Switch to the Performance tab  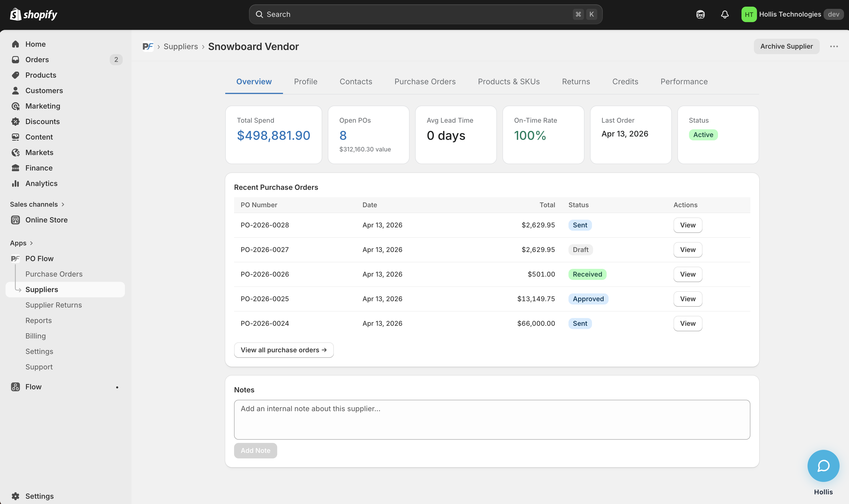(x=684, y=82)
